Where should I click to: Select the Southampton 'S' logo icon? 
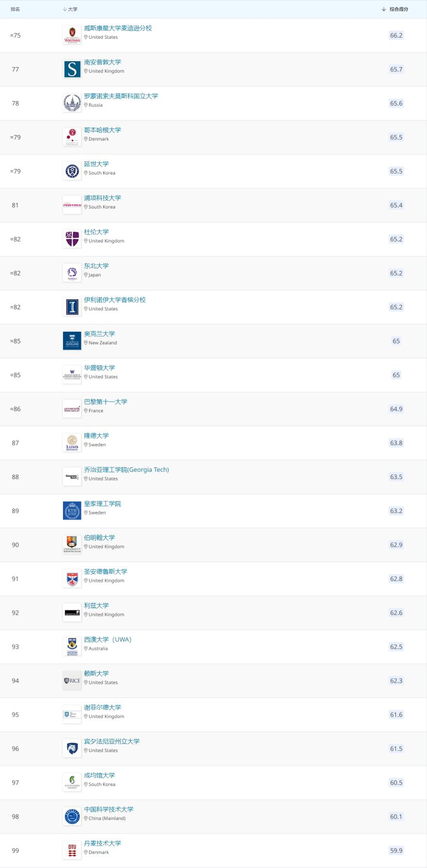(x=72, y=69)
